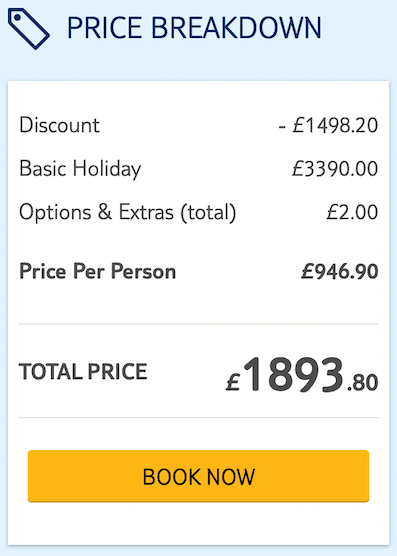Select the Price Per Person label
The width and height of the screenshot is (397, 556).
[97, 272]
